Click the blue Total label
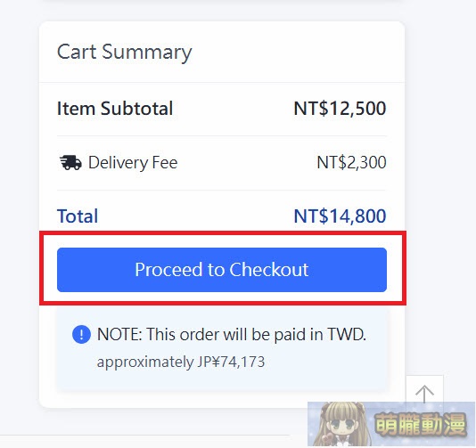 78,216
